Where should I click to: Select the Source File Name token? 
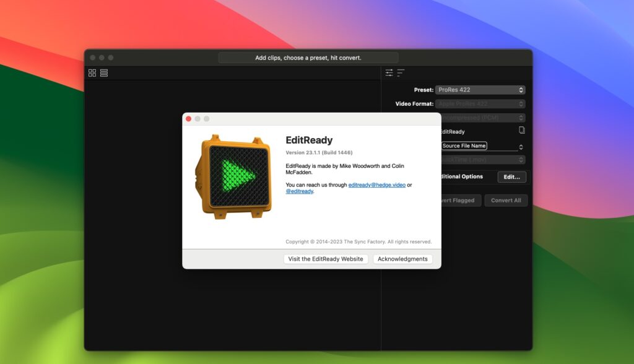coord(464,146)
